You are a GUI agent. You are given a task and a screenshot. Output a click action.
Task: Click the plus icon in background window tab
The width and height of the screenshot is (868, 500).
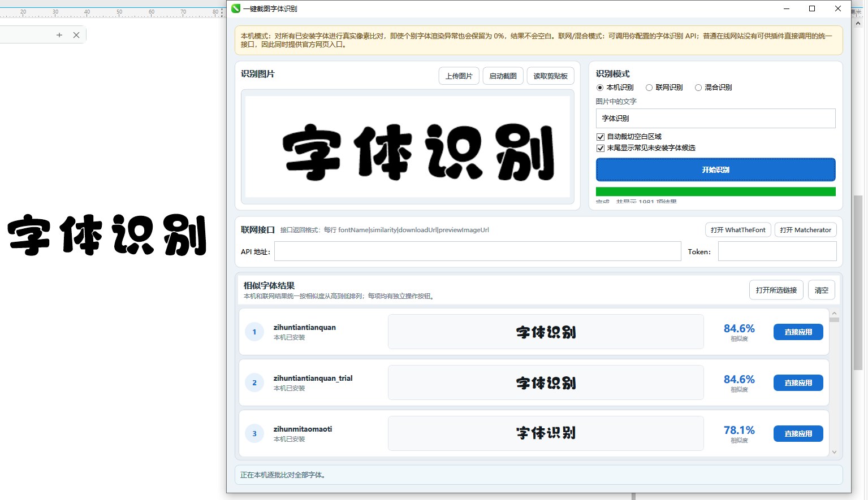(x=59, y=35)
